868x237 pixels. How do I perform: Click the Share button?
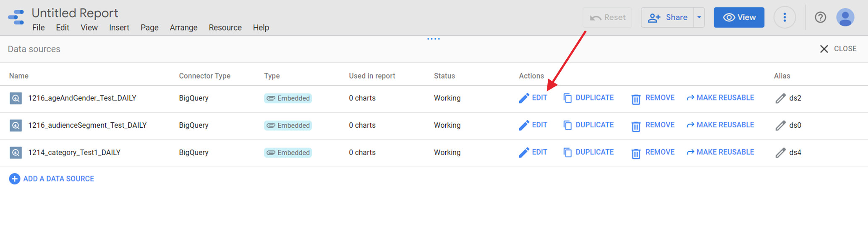click(667, 18)
